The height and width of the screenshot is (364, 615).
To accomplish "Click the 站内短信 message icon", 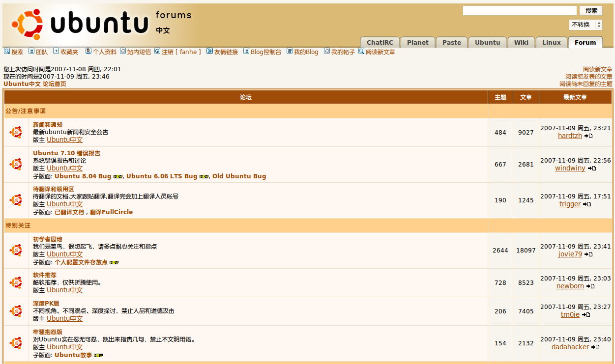I will [123, 51].
